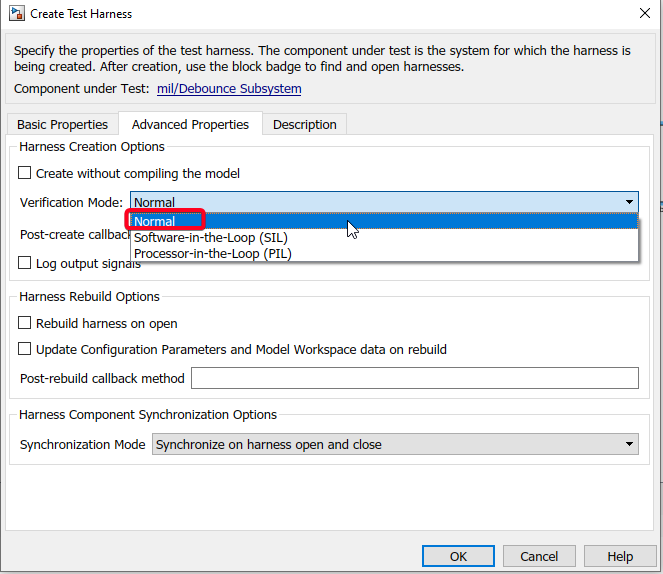Enable Create without compiling the model

(25, 174)
